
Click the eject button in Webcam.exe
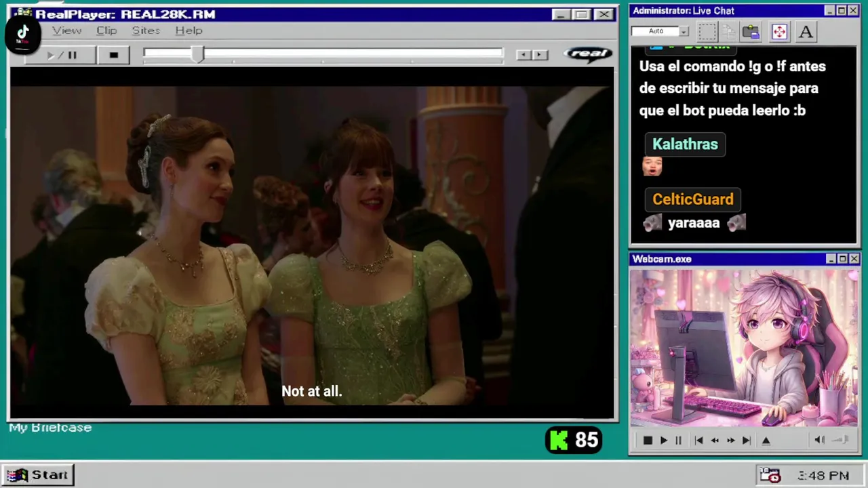[x=766, y=441]
